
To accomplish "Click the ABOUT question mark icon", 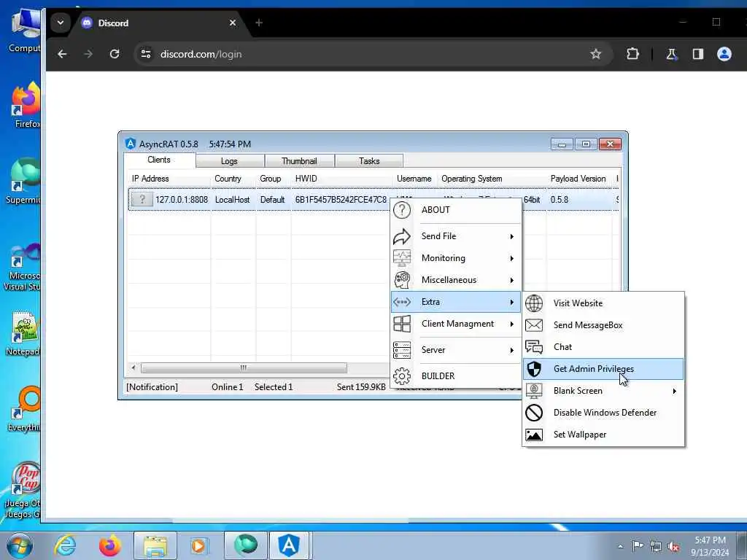I will point(402,210).
